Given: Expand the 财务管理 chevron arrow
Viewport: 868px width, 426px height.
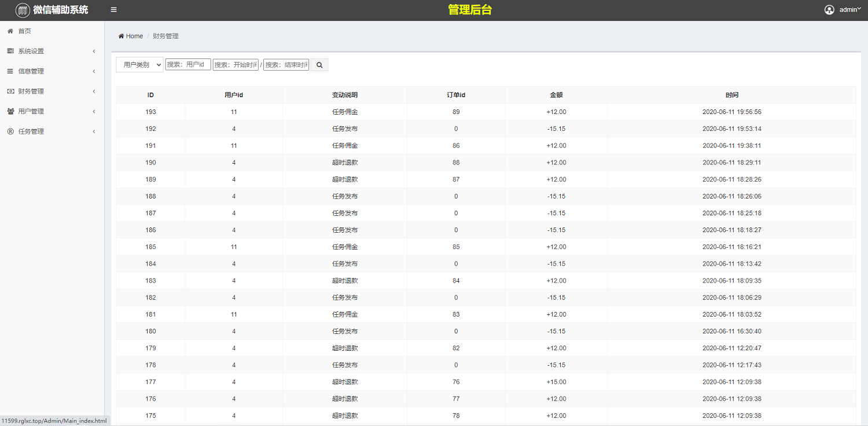Looking at the screenshot, I should pos(94,91).
